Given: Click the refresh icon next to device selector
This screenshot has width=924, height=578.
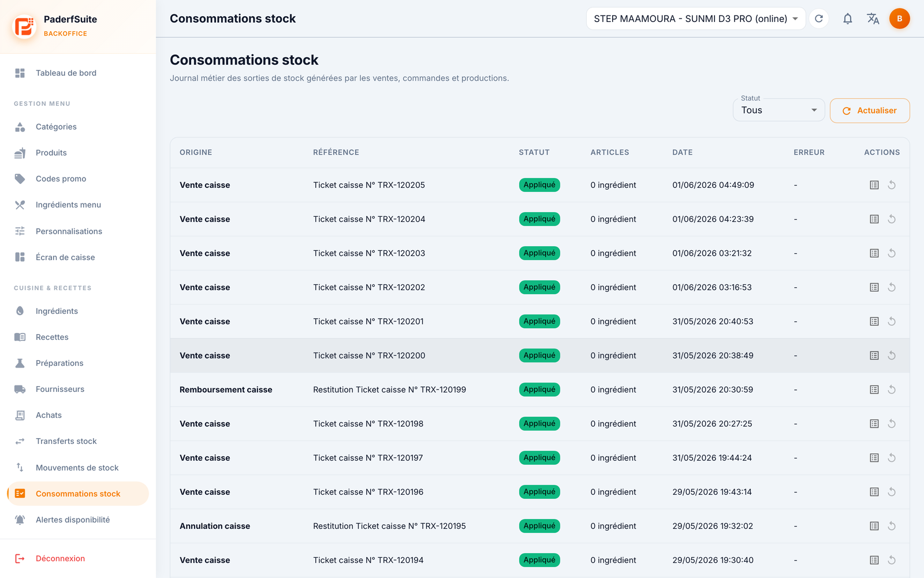Looking at the screenshot, I should 819,18.
